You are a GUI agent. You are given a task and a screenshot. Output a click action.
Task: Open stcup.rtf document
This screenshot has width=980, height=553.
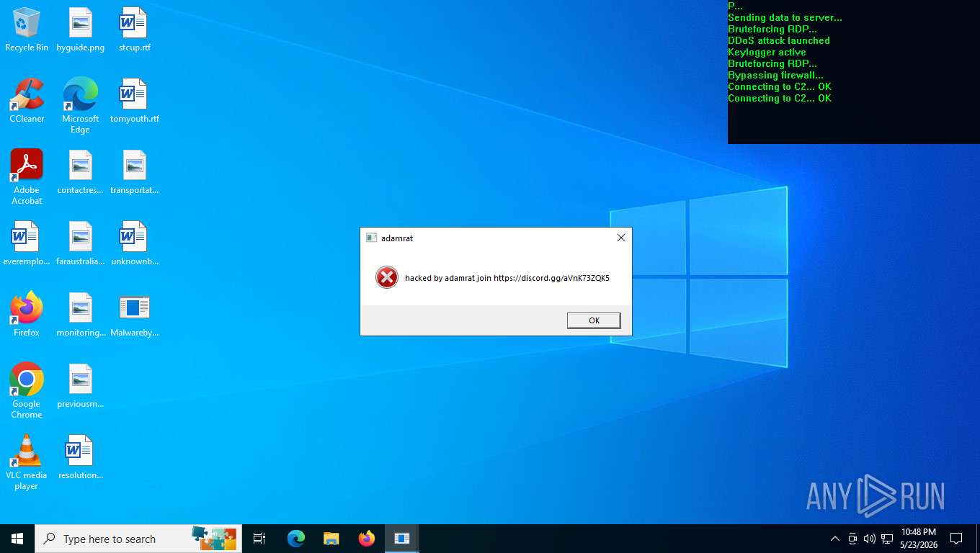[135, 30]
